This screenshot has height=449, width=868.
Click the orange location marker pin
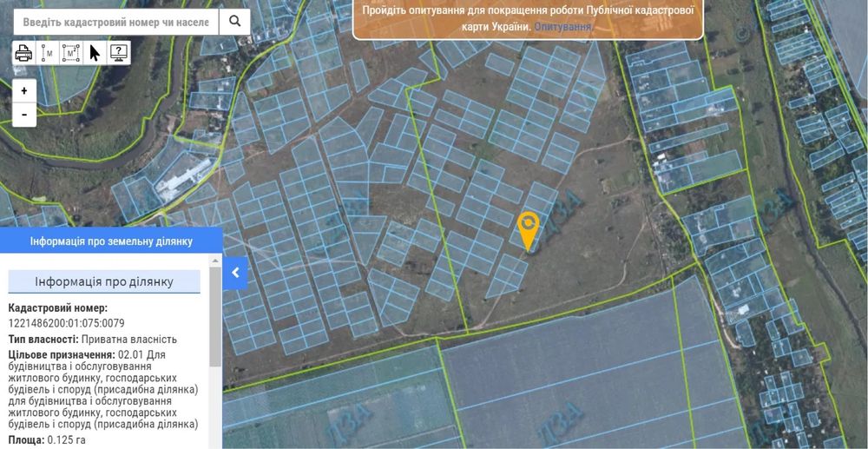point(528,231)
